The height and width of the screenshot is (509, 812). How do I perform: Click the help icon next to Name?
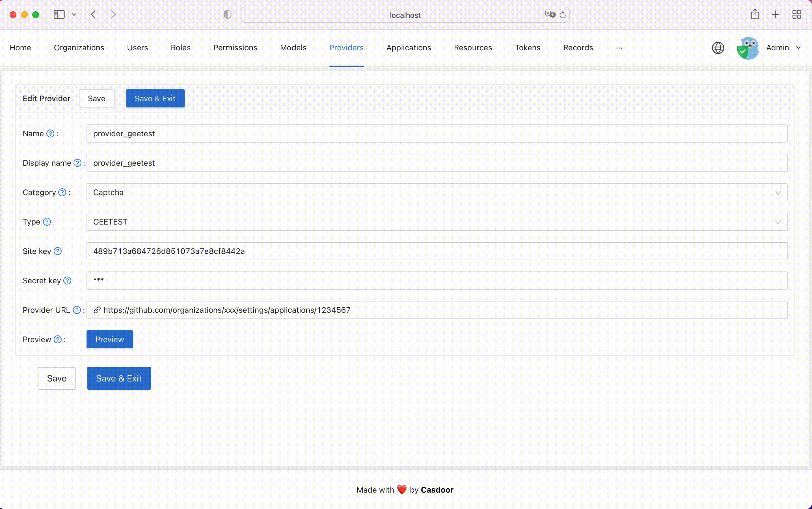click(x=51, y=133)
